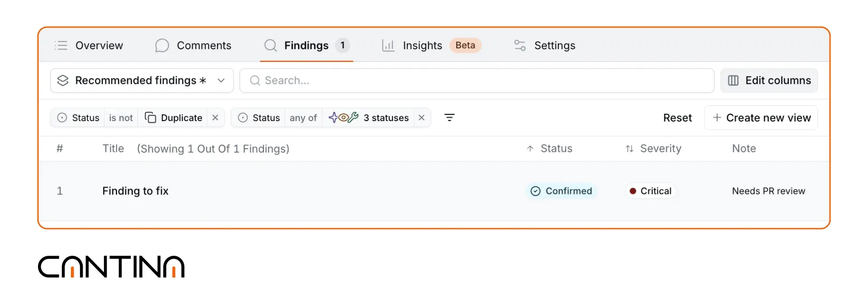Open the Insights Beta tab
Image resolution: width=868 pixels, height=305 pixels.
click(x=431, y=45)
